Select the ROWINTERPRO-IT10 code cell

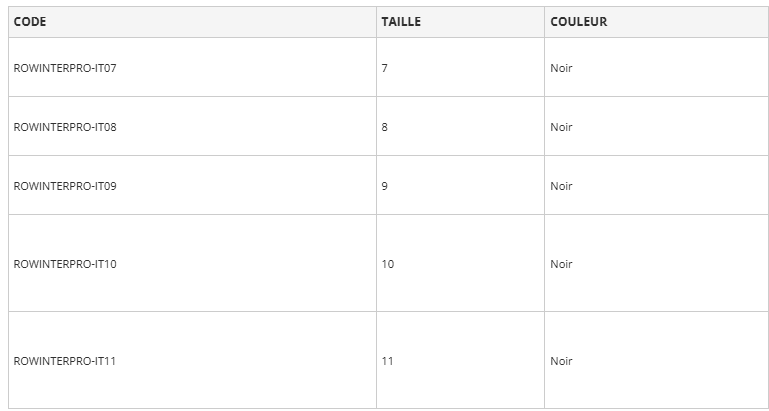[x=65, y=264]
